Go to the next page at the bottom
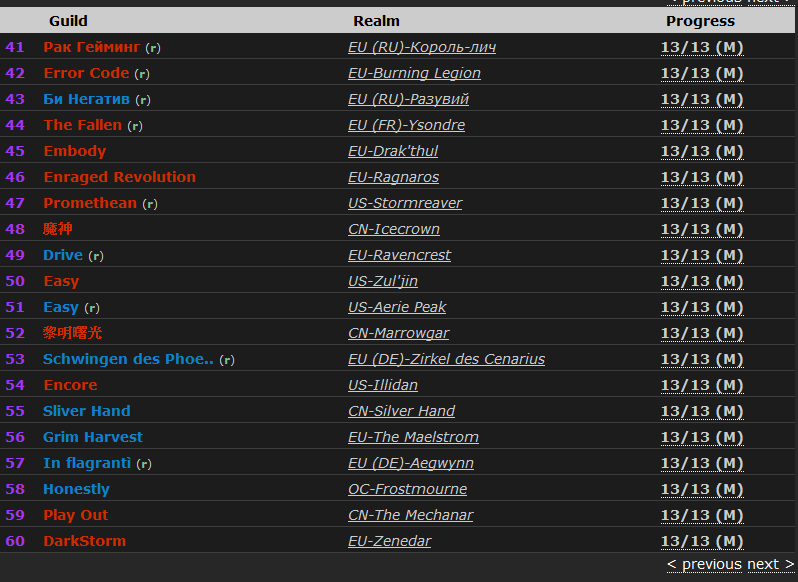 pyautogui.click(x=771, y=564)
